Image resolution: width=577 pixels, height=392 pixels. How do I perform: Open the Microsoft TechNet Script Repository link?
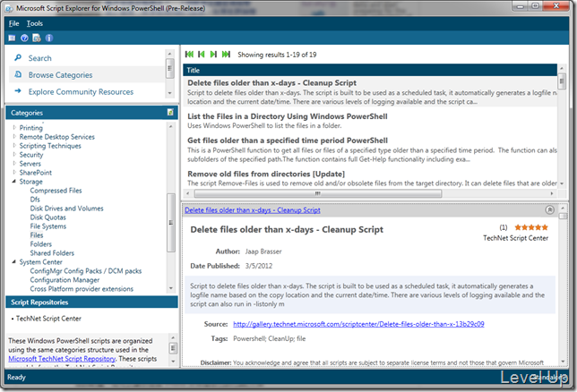click(62, 359)
